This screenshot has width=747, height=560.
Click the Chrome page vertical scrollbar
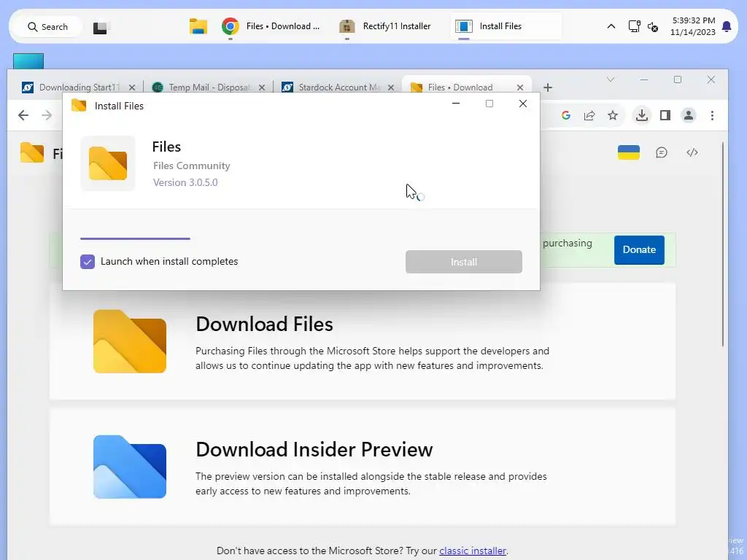[723, 244]
